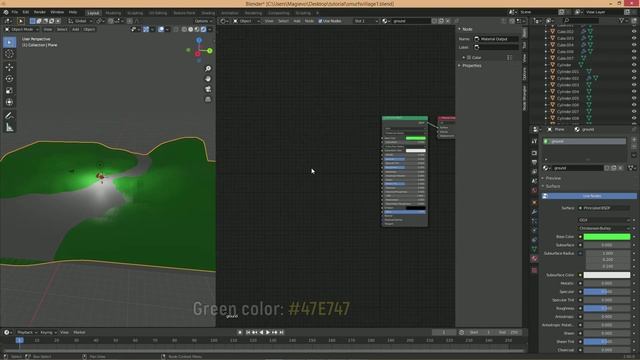Screen dimensions: 640x360
Task: Select the Annotate tool in viewport toolbar
Action: 9,116
